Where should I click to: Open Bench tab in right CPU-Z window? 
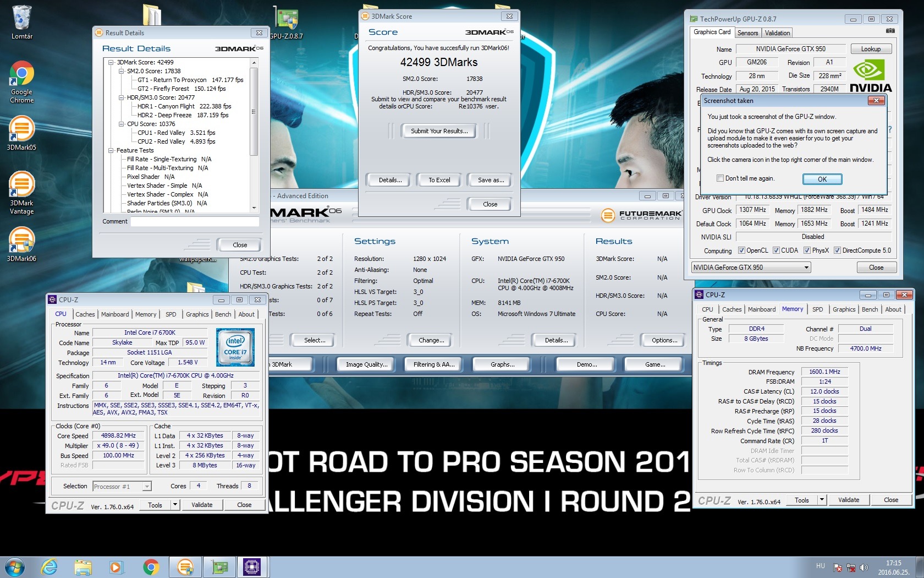(870, 309)
